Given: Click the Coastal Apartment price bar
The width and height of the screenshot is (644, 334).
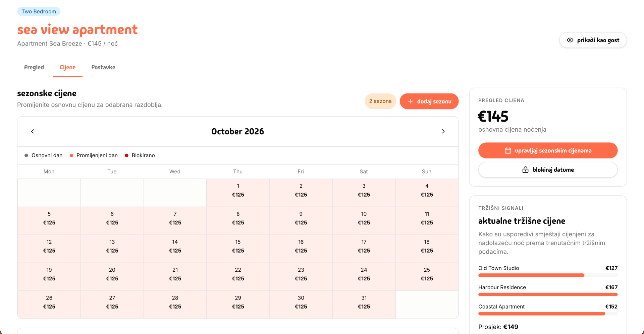Looking at the screenshot, I should [548, 314].
